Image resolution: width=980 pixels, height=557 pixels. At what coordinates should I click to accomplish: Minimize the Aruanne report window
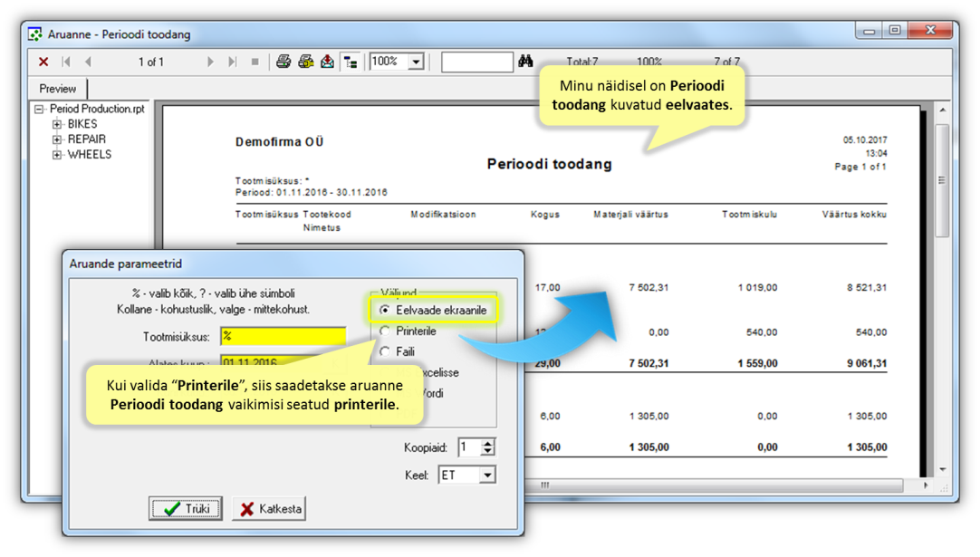[869, 30]
